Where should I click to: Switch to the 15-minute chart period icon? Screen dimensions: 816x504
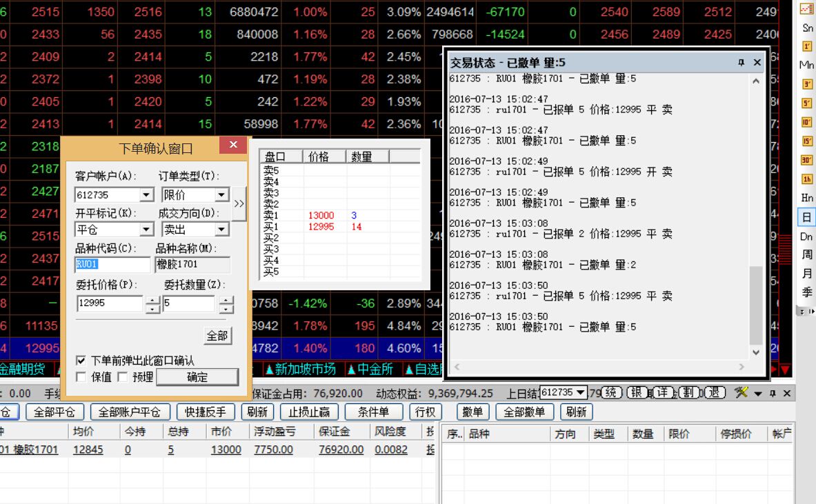coord(806,141)
